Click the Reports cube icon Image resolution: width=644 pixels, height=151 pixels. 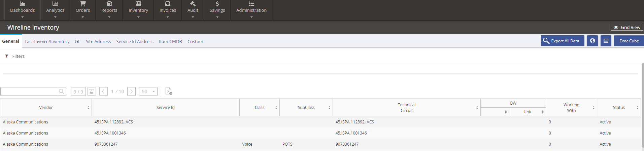109,4
